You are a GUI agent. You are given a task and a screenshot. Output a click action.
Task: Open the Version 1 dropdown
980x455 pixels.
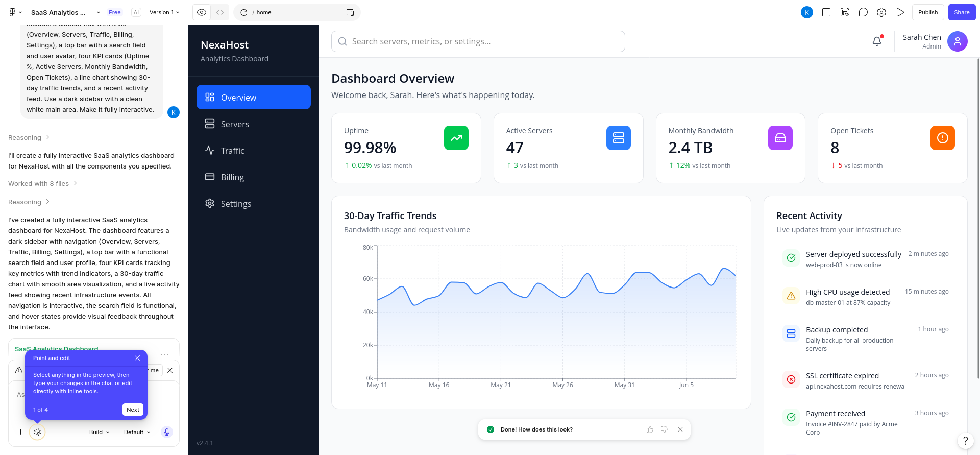coord(164,12)
